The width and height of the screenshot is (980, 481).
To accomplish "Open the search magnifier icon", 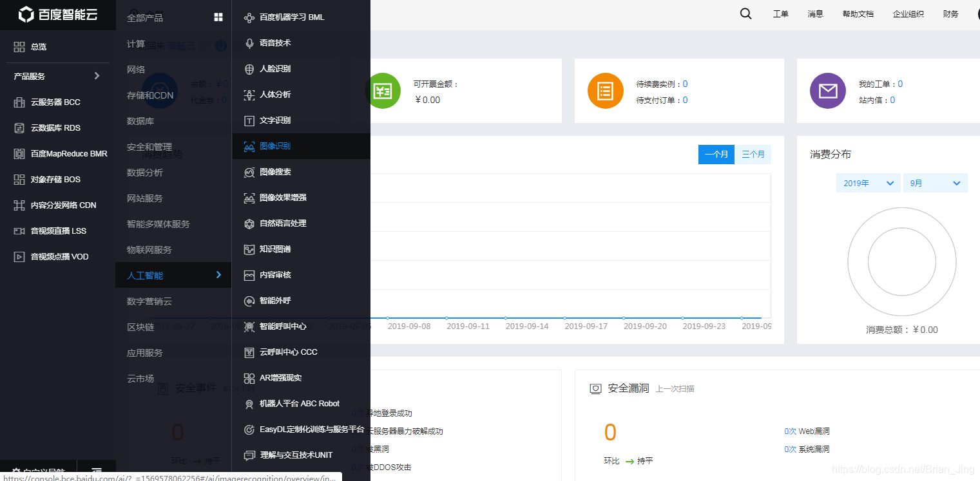I will [x=745, y=14].
